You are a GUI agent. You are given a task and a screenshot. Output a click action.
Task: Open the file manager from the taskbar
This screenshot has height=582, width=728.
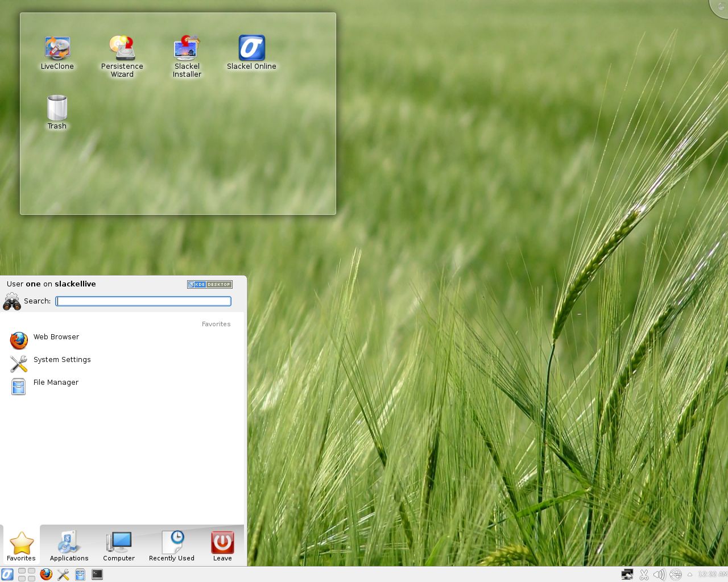coord(80,574)
